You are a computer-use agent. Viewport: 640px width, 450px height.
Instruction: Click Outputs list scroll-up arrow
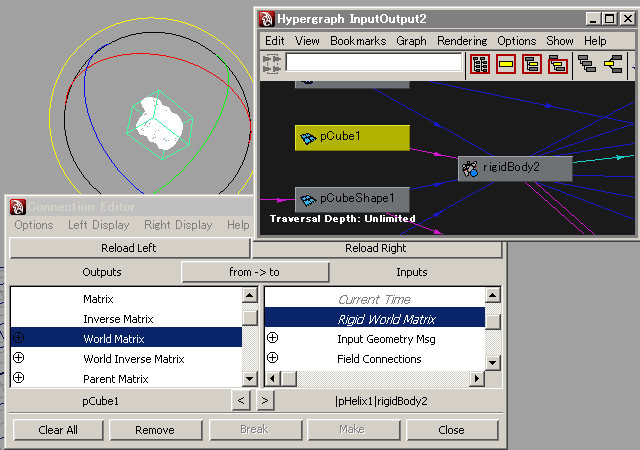[250, 294]
